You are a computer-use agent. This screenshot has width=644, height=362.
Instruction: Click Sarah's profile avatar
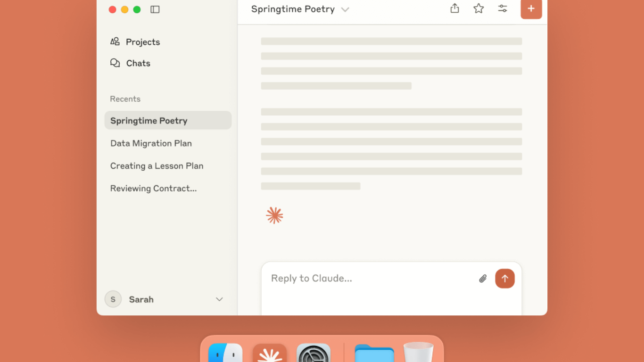(x=113, y=299)
